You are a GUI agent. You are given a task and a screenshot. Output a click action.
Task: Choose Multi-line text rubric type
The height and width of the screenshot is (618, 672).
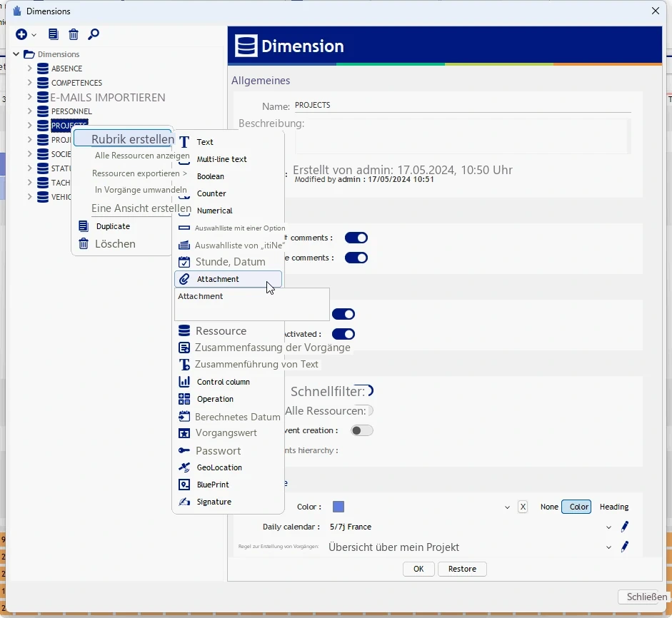click(x=221, y=159)
